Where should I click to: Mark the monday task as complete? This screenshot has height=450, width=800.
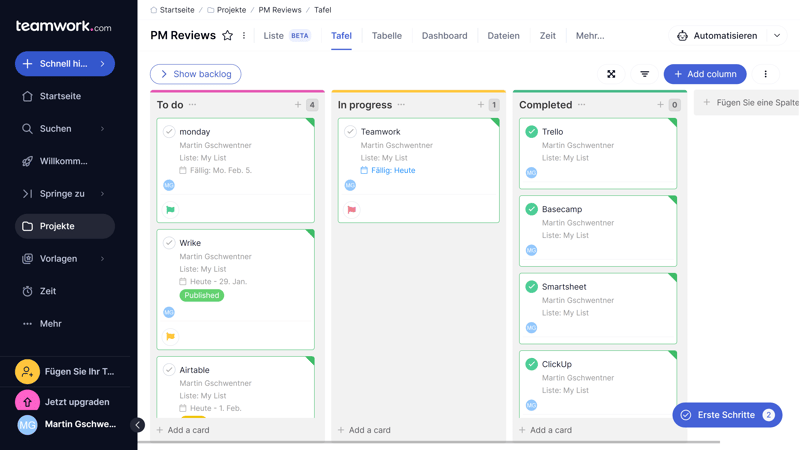[x=169, y=132]
